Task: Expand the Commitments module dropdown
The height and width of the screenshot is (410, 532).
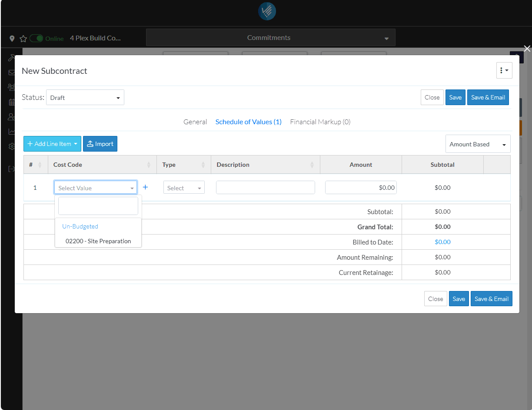Action: click(270, 38)
